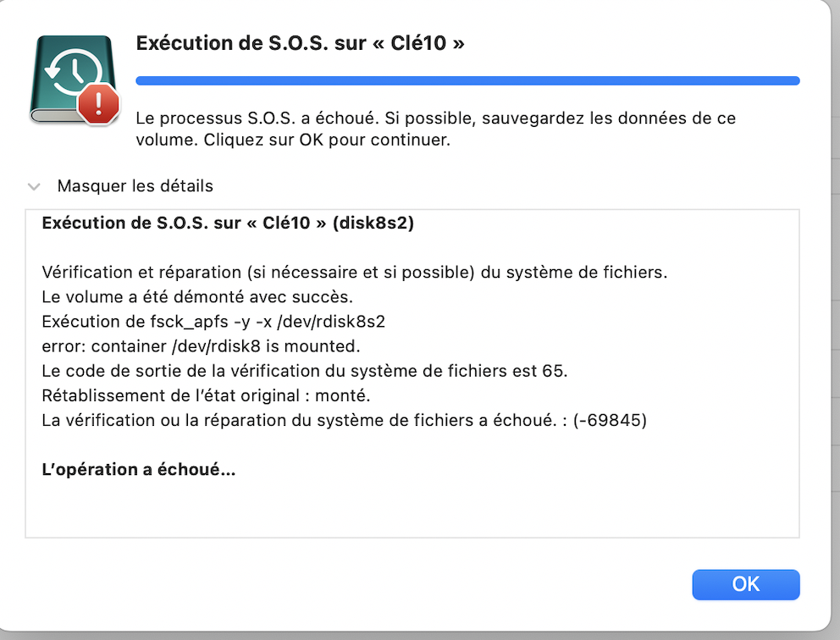The height and width of the screenshot is (640, 840).
Task: Click the bold log heading mentioning disk8s2
Action: (x=228, y=223)
